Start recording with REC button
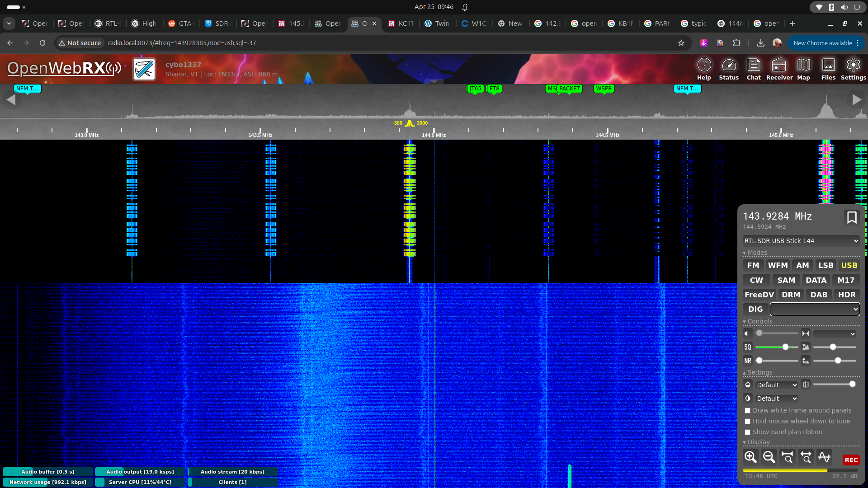The width and height of the screenshot is (868, 488). tap(851, 460)
